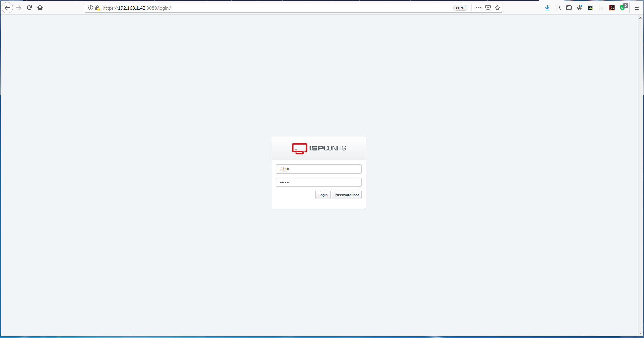
Task: Click the username field containing admin
Action: click(319, 169)
